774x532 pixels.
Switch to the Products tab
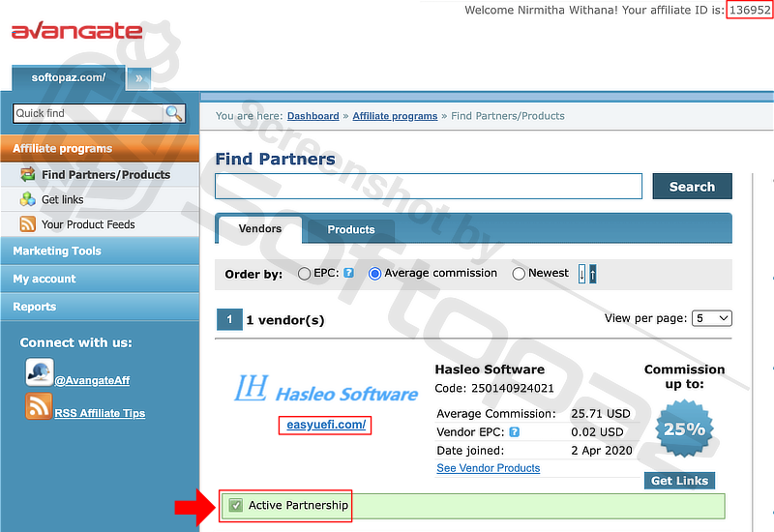point(351,230)
